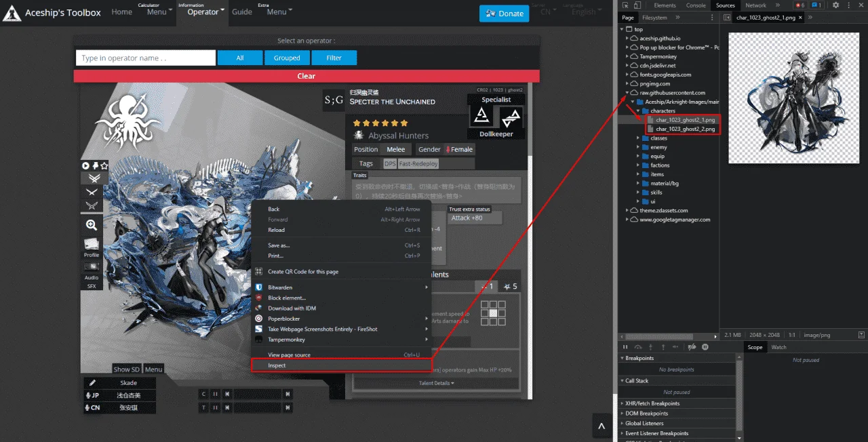Click the deactivate breakpoints icon
868x442 pixels.
coord(692,347)
